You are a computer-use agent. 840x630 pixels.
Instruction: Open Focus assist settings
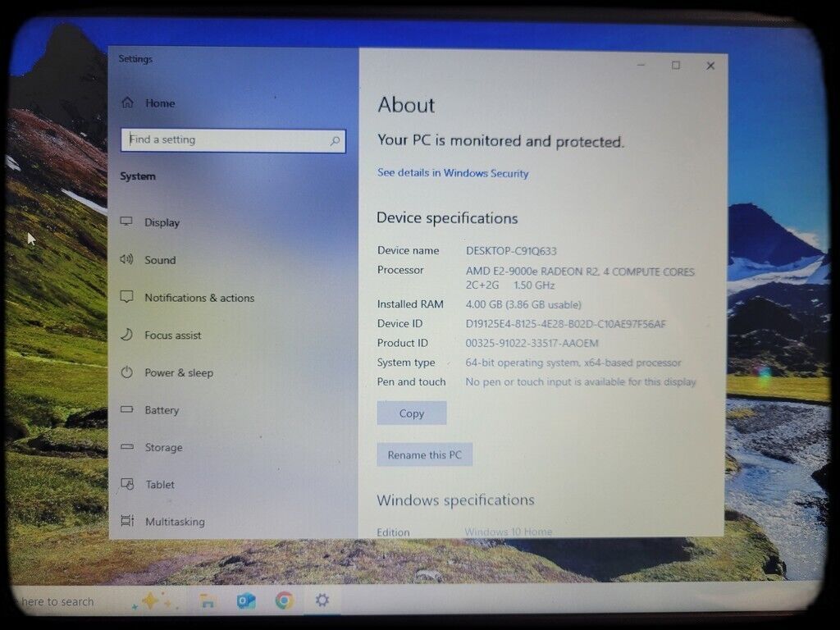(x=160, y=335)
